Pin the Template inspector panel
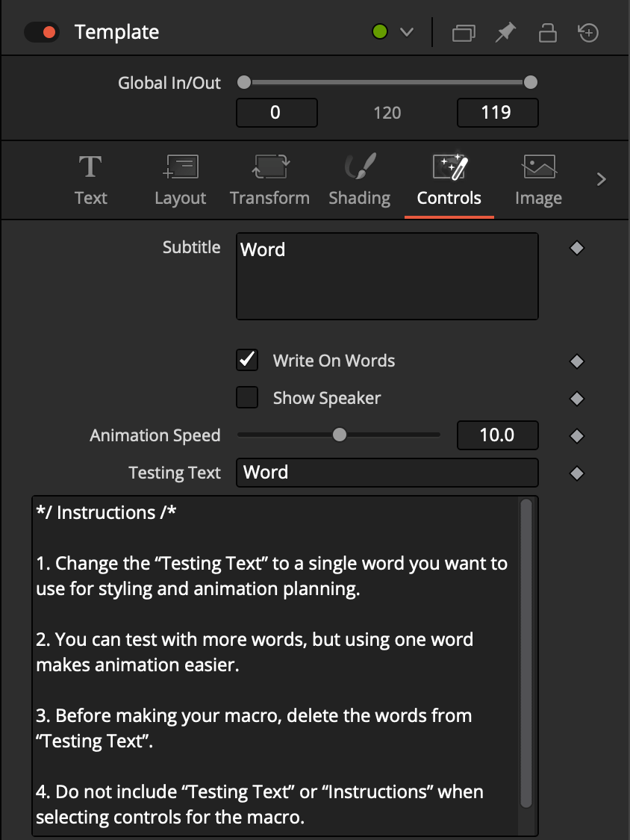 [x=506, y=33]
